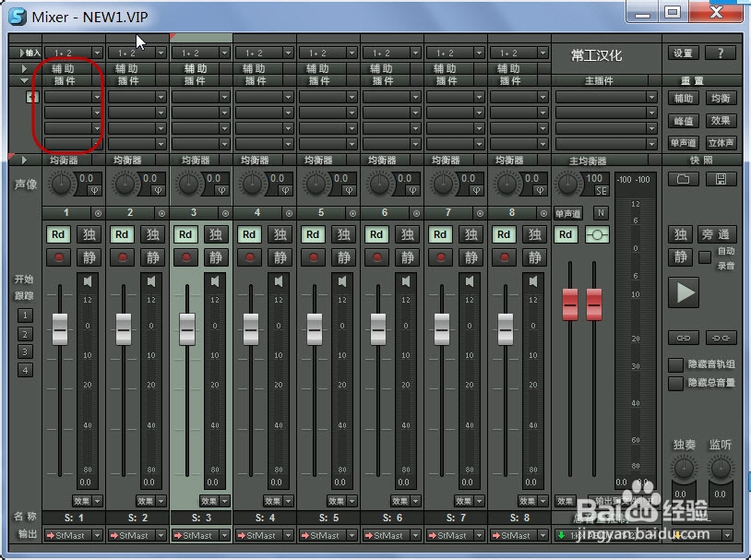Click the S: 5 track name field

(328, 518)
